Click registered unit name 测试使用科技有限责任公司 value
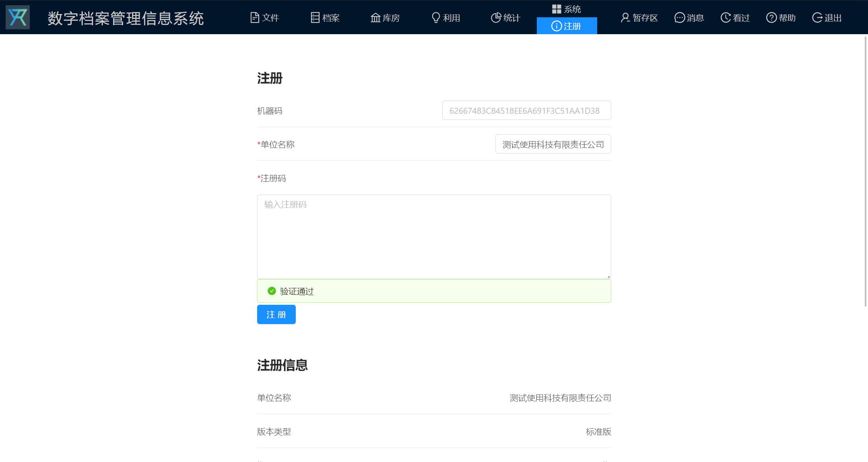Viewport: 868px width, 462px height. click(560, 398)
